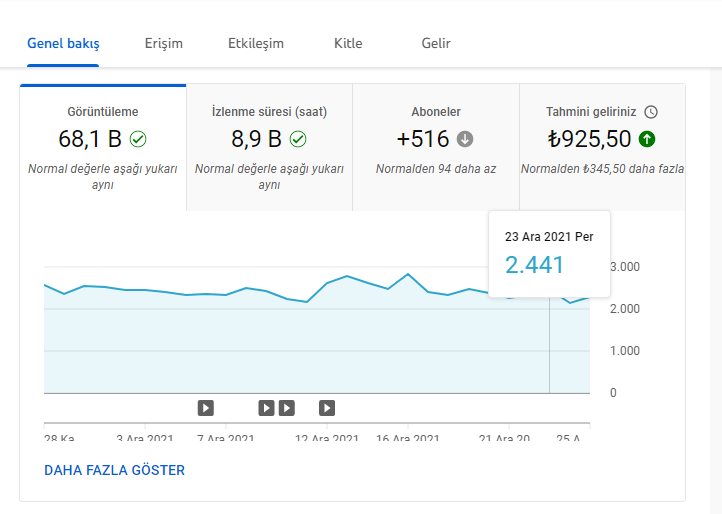
Task: Click the 16 Ara 2021 x-axis label
Action: pyautogui.click(x=408, y=438)
